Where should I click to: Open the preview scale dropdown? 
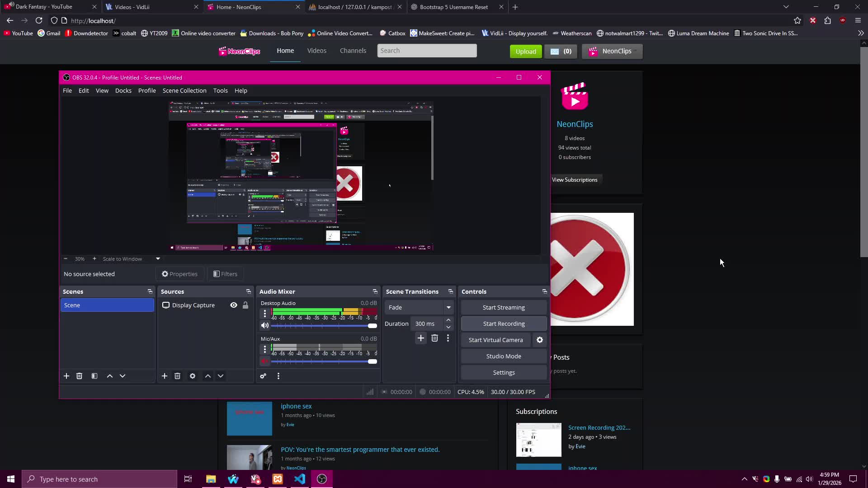pos(158,258)
